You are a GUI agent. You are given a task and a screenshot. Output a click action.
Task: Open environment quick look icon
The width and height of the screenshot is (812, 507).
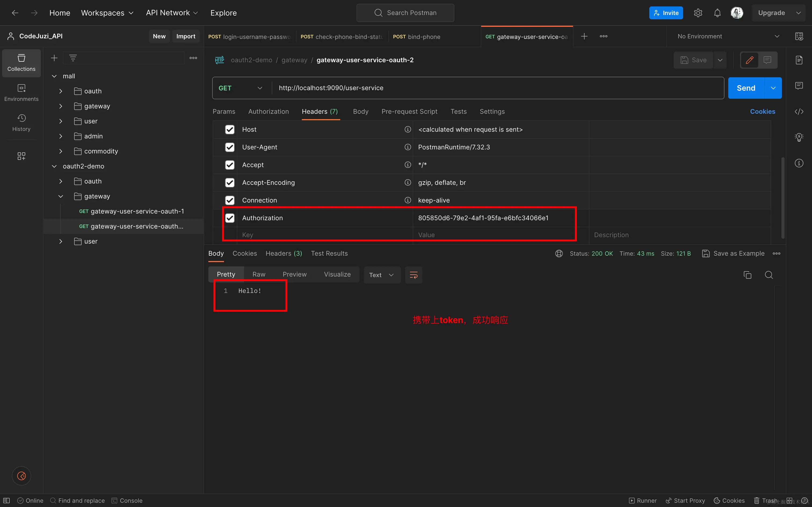coord(799,36)
